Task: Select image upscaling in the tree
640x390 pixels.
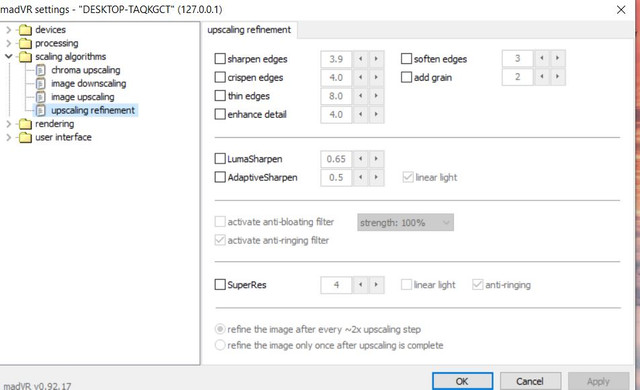Action: (x=83, y=97)
